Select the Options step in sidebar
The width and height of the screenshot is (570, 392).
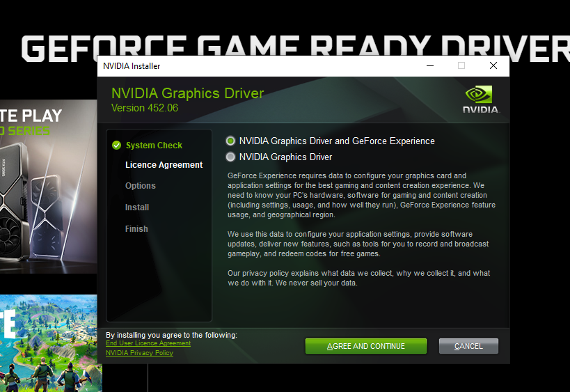point(141,186)
